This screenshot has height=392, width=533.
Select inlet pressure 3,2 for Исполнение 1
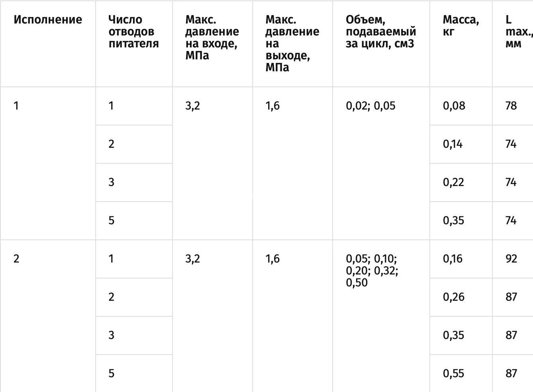192,106
